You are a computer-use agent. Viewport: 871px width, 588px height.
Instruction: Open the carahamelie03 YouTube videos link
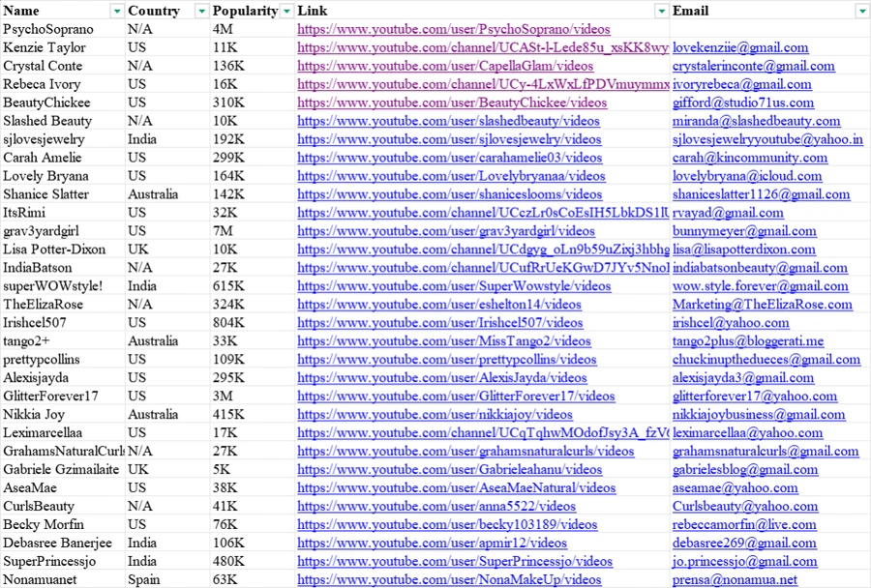point(449,158)
